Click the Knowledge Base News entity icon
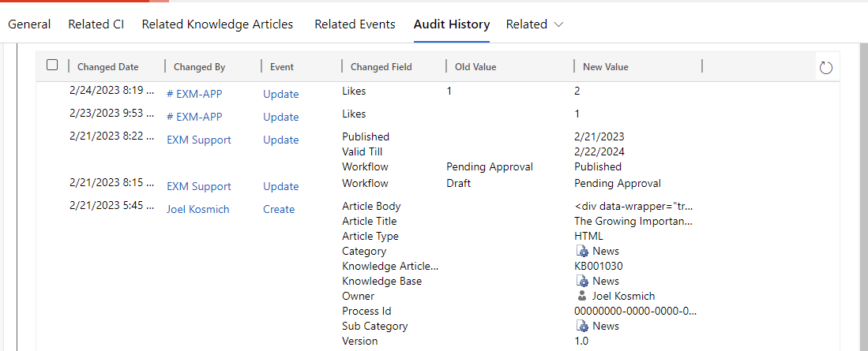 (x=582, y=282)
